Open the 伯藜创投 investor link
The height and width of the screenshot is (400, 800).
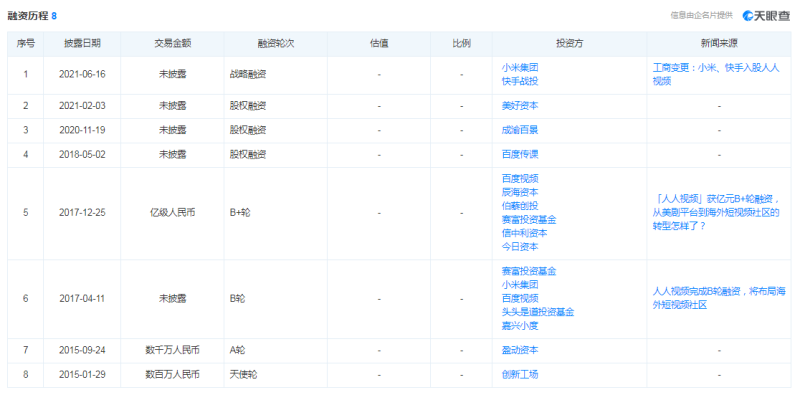(x=520, y=206)
